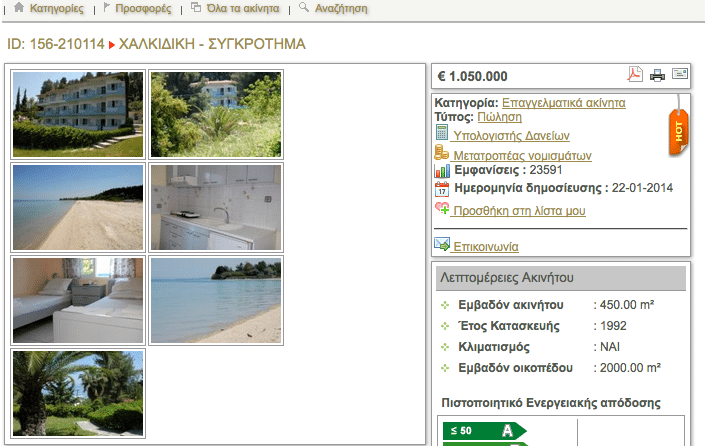Click the calendar publication date icon

tap(442, 189)
